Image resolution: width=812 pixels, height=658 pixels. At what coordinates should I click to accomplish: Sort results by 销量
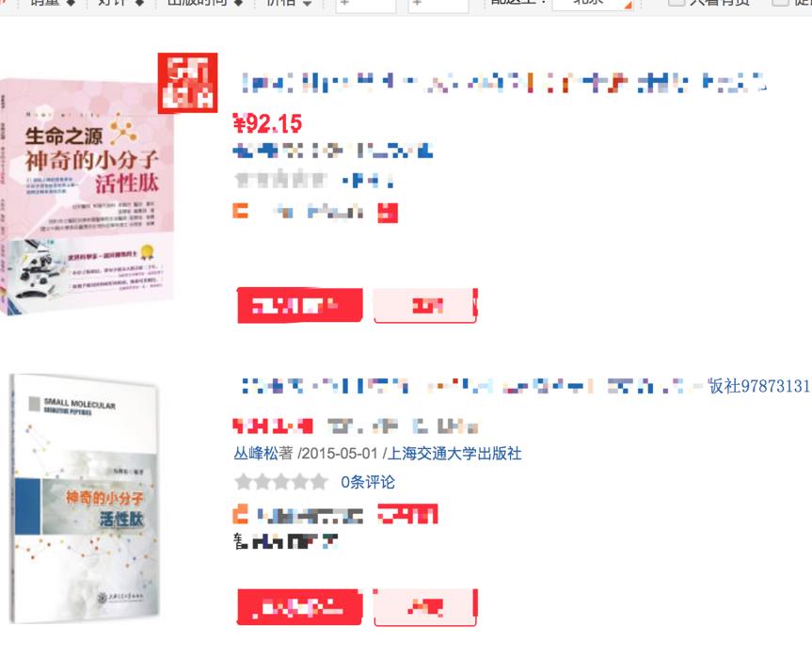(x=53, y=3)
